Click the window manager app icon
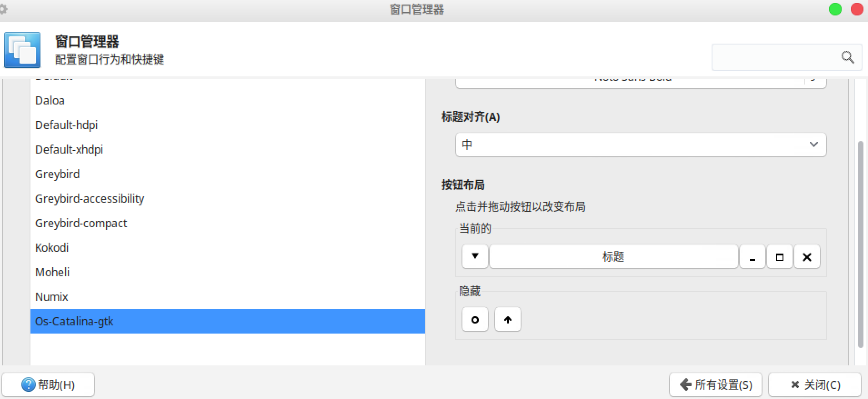 pos(22,50)
